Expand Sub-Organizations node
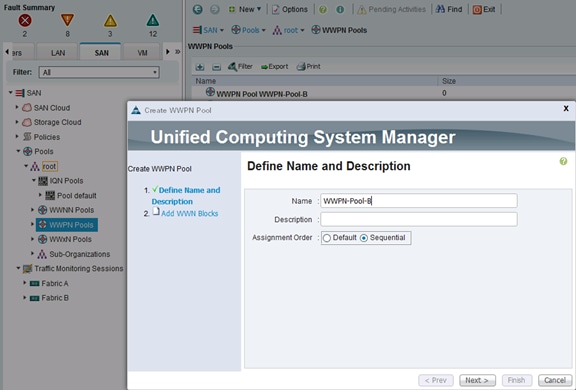Image resolution: width=576 pixels, height=390 pixels. 32,254
